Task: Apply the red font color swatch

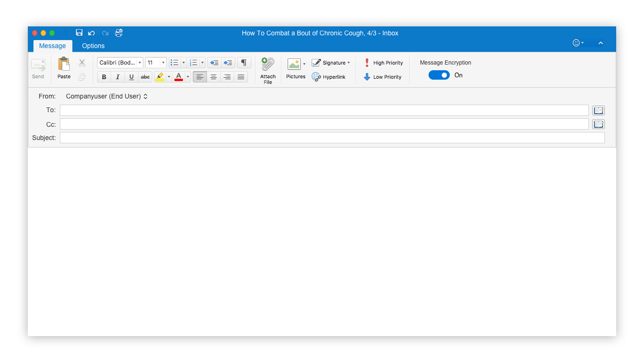Action: coord(178,77)
